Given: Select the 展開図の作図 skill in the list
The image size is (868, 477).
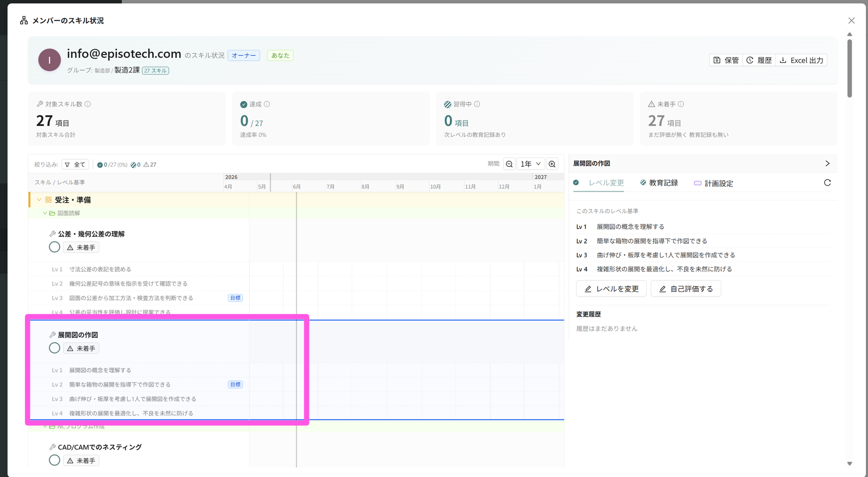Looking at the screenshot, I should (x=78, y=335).
